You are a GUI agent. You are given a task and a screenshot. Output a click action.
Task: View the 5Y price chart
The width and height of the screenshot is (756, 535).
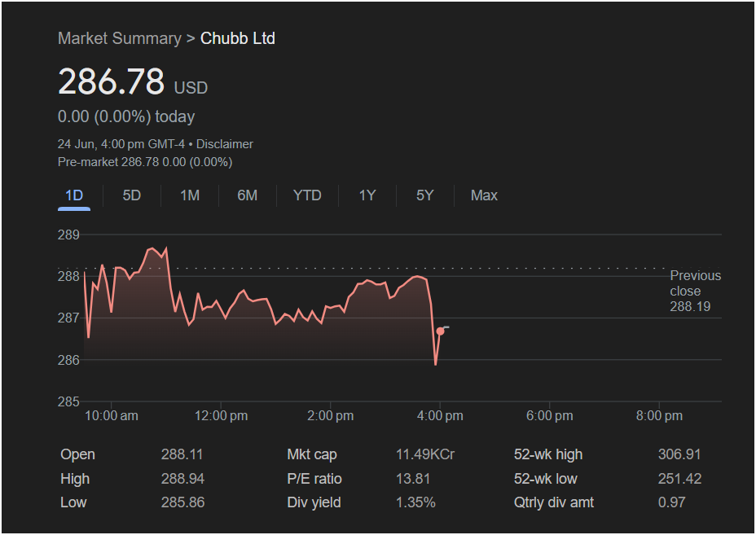(x=424, y=195)
